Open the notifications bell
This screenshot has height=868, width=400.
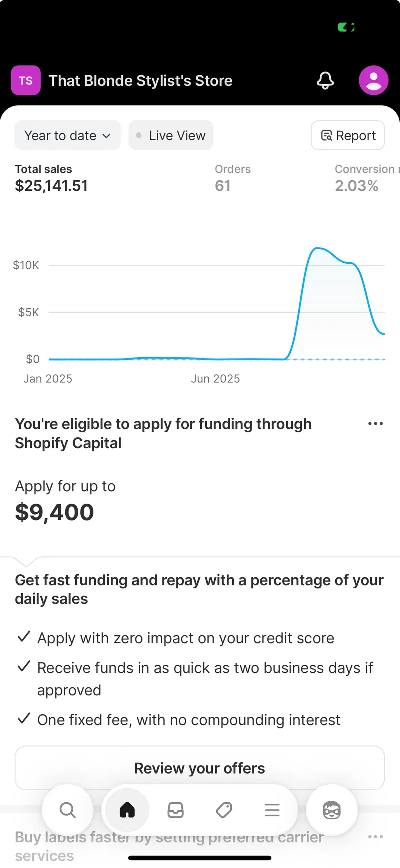(325, 80)
